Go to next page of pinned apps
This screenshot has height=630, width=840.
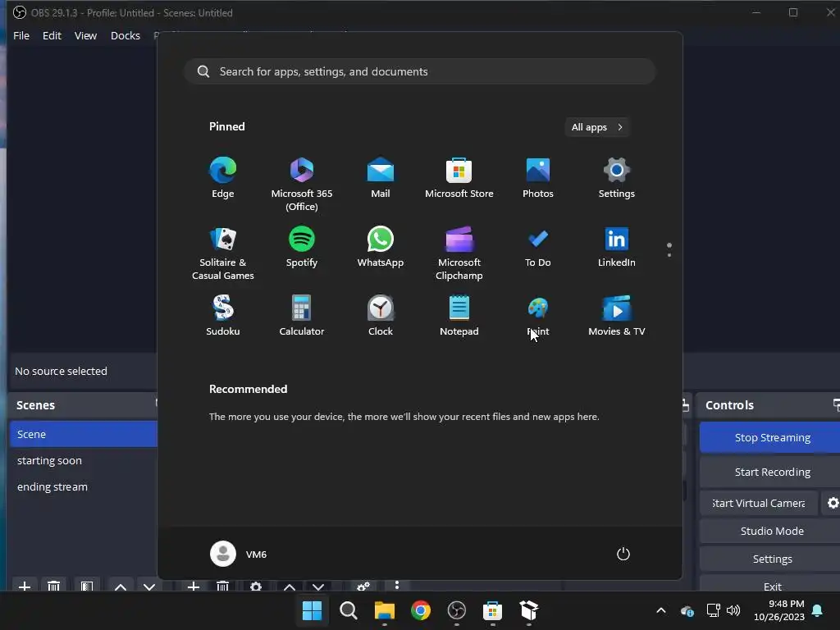click(669, 255)
